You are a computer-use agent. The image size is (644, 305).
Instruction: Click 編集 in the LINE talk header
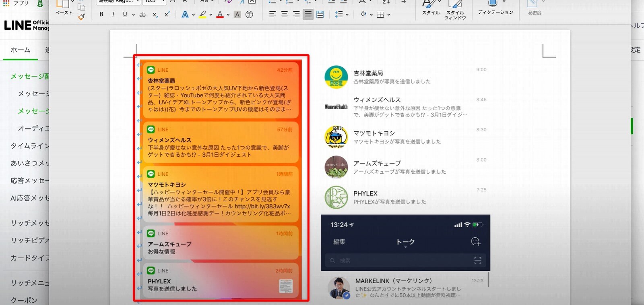click(339, 242)
